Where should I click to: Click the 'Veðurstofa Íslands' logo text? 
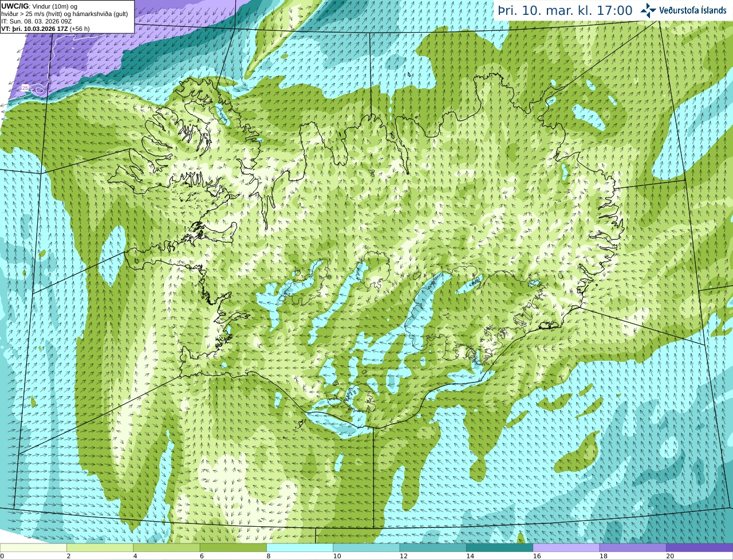coord(693,10)
